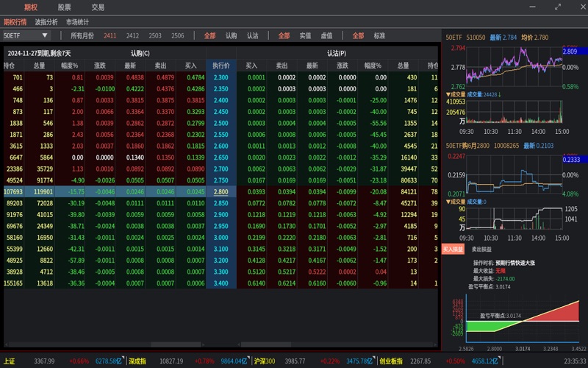Collapse the 成交量 panel under the 50ETF chart
588x368 pixels.
pyautogui.click(x=448, y=95)
